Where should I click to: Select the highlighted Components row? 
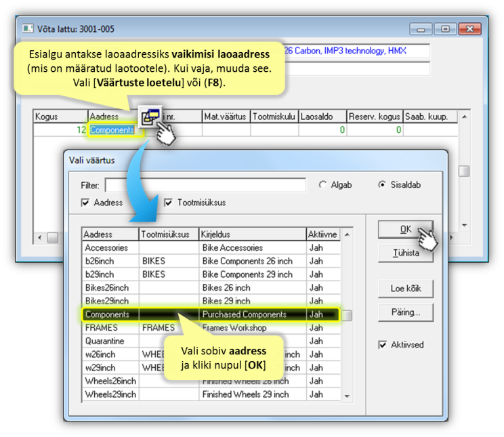click(x=211, y=314)
